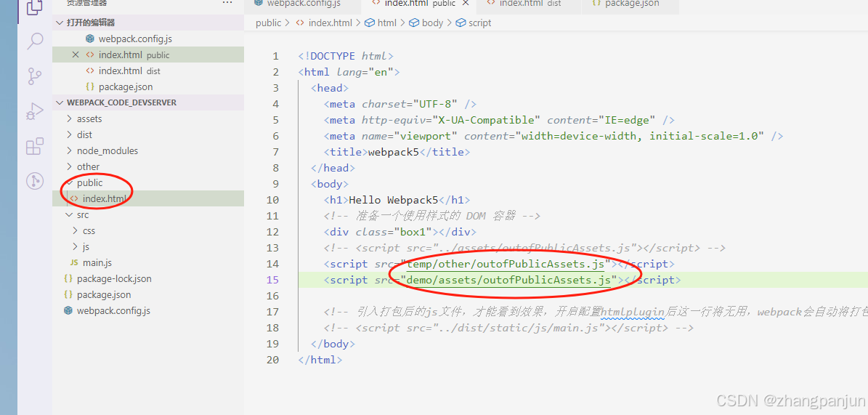Click line number 1 in gutter
This screenshot has height=415, width=868.
point(276,56)
